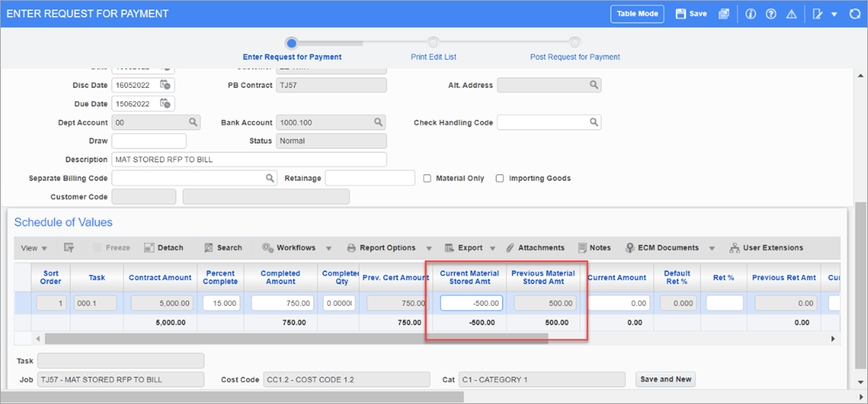This screenshot has width=868, height=404.
Task: Expand the Report Options dropdown arrow
Action: (x=430, y=248)
